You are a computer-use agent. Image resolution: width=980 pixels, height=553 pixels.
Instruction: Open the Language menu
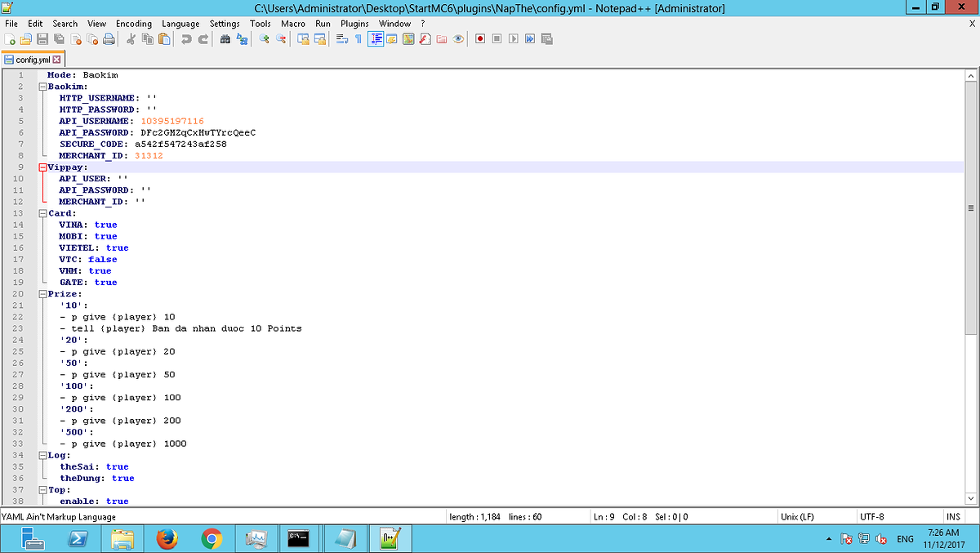(x=180, y=24)
